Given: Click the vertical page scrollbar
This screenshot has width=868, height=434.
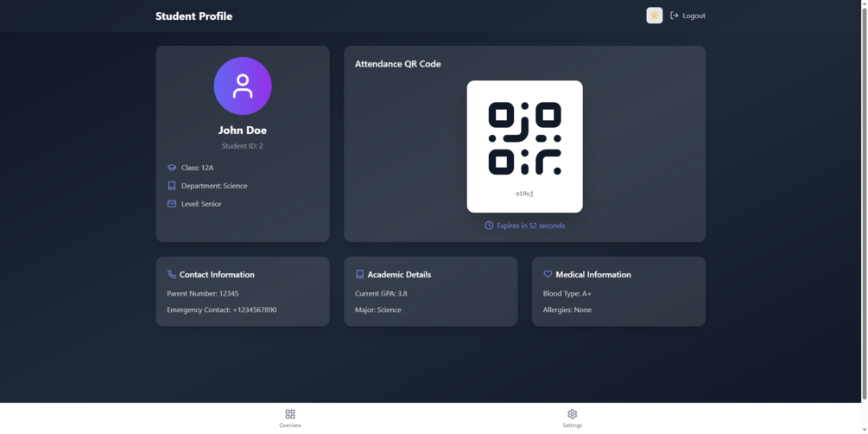Looking at the screenshot, I should point(865,202).
